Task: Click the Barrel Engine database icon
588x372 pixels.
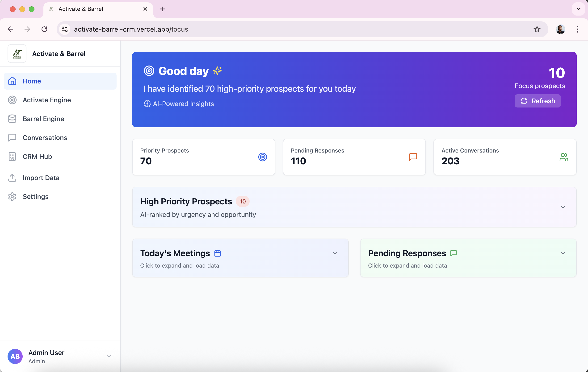Action: click(12, 119)
